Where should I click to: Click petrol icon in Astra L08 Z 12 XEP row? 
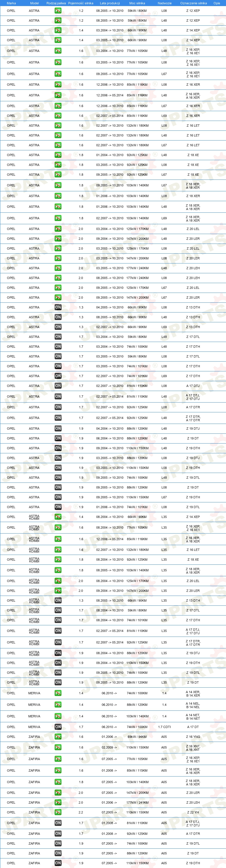(x=58, y=11)
